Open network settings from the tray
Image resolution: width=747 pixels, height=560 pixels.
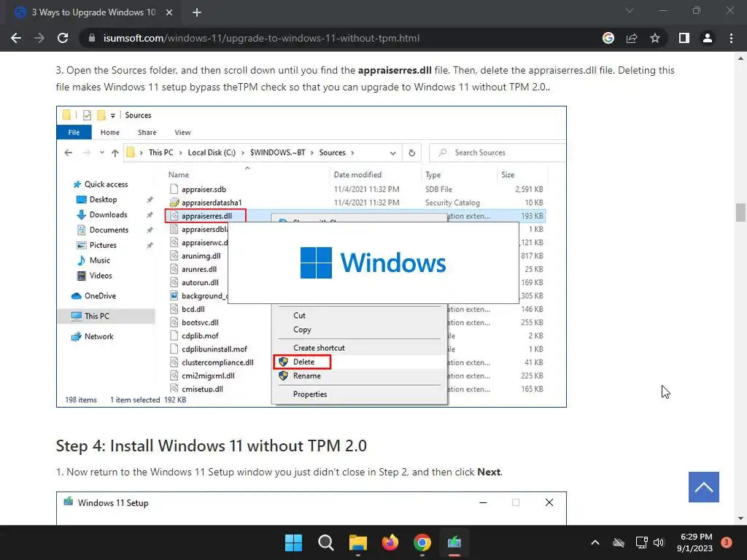coord(642,542)
